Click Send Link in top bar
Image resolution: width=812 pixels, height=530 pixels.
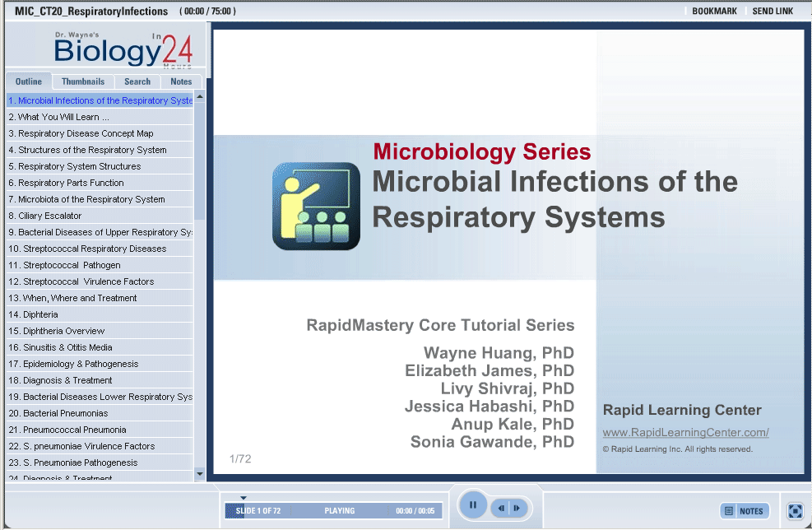coord(773,12)
